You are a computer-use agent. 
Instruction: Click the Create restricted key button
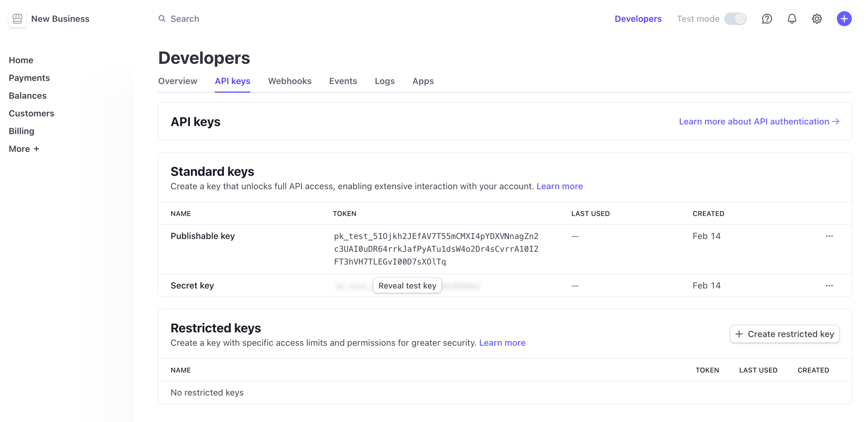point(785,334)
